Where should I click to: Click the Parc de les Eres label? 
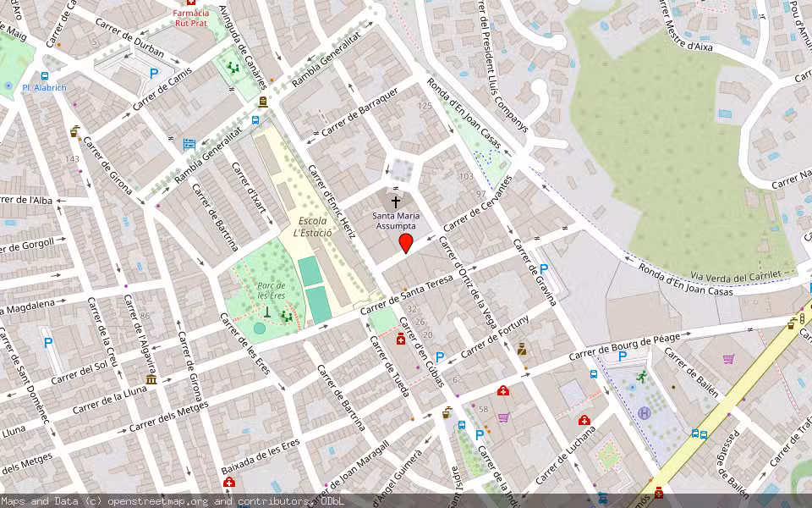click(x=272, y=290)
